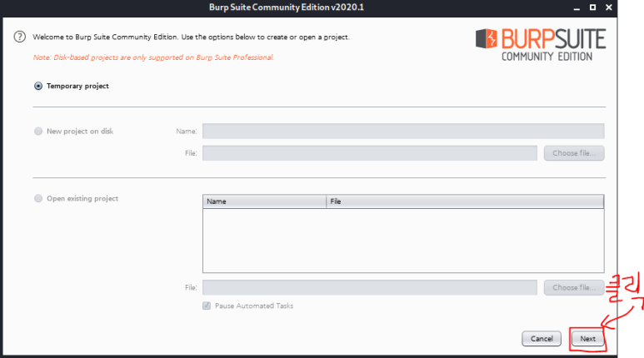Click the 'Disk-based projects' orange note text
The image size is (644, 358).
[x=153, y=57]
